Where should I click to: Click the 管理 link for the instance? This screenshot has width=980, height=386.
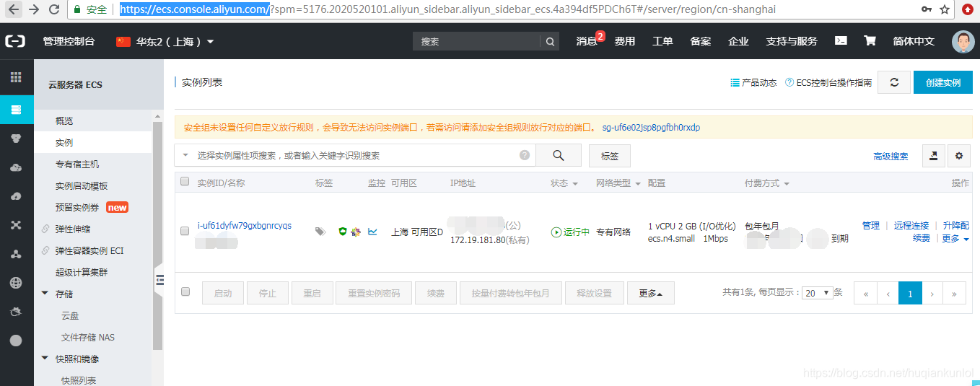[871, 226]
